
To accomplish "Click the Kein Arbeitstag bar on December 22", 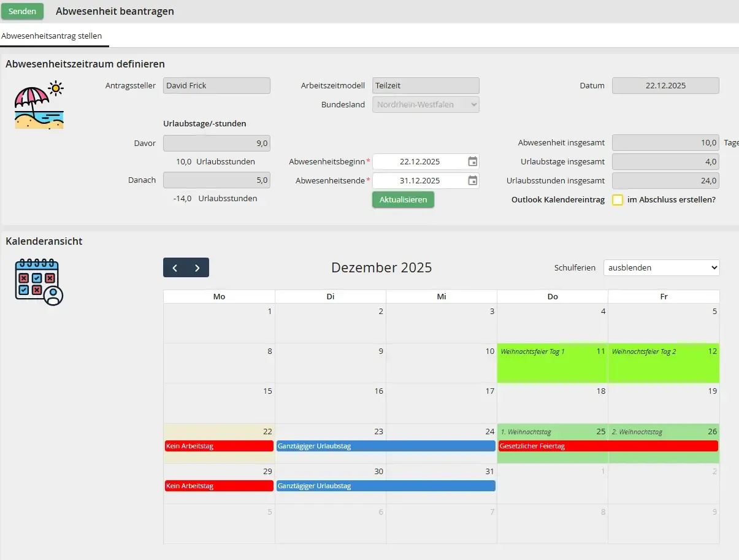I will (218, 446).
